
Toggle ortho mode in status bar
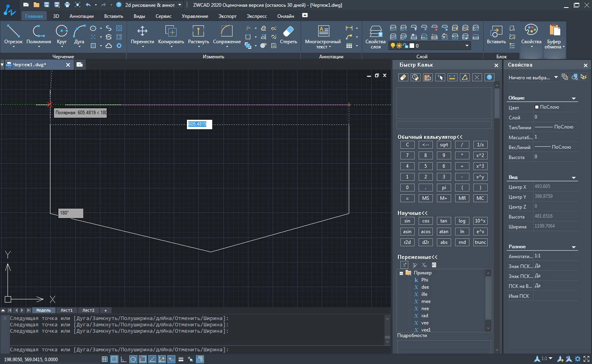124,359
